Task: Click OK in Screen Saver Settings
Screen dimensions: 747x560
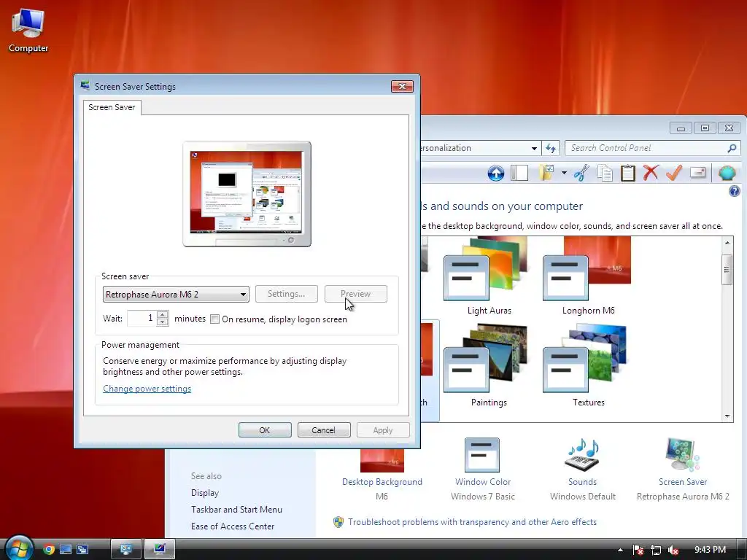Action: tap(265, 430)
